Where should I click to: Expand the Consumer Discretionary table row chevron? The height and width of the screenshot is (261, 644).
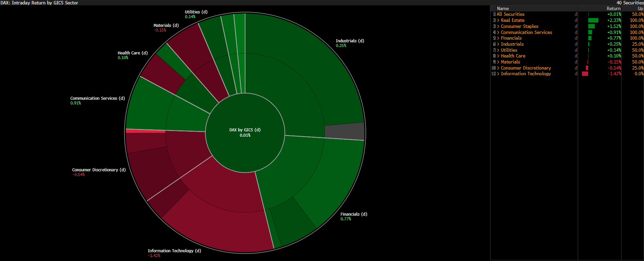pos(498,68)
